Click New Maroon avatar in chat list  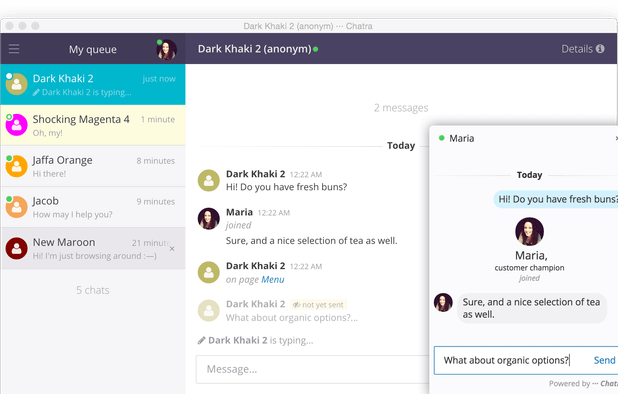(x=17, y=248)
